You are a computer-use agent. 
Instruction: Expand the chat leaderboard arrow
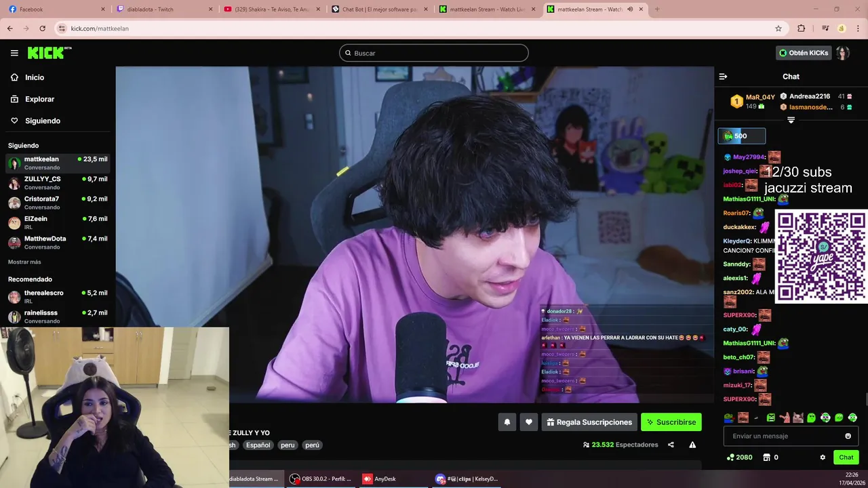[x=791, y=120]
